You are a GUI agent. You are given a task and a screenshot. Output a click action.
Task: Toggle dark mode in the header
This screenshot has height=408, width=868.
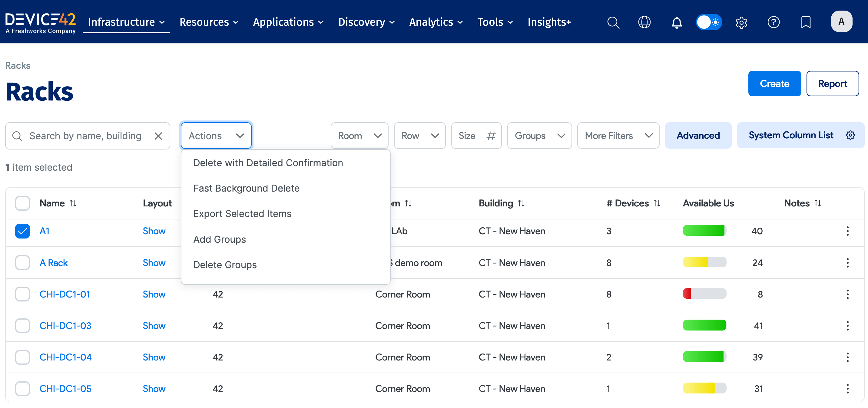coord(709,22)
